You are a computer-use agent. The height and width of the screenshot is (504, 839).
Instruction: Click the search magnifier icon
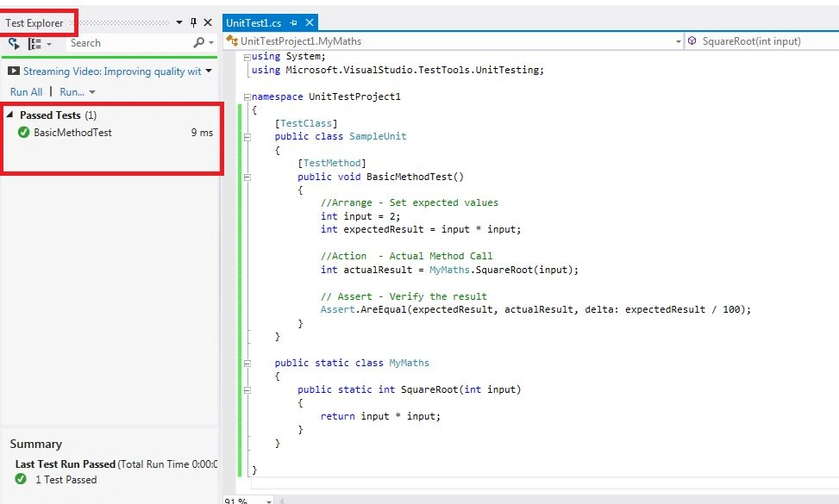tap(198, 43)
